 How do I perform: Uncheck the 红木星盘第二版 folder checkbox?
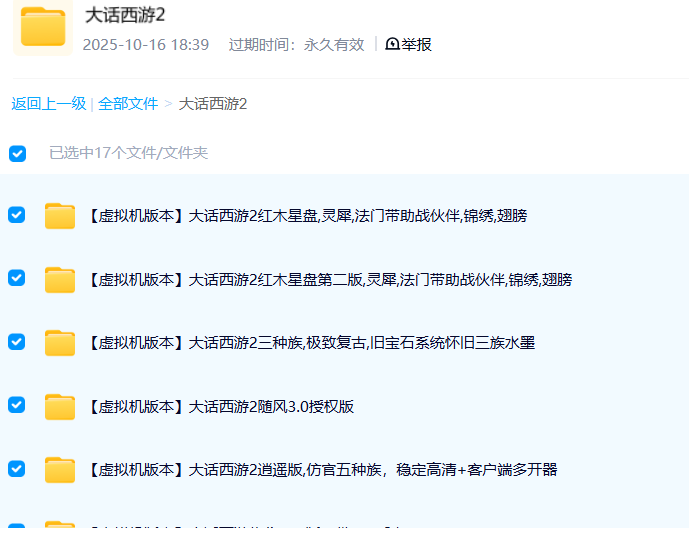click(17, 278)
